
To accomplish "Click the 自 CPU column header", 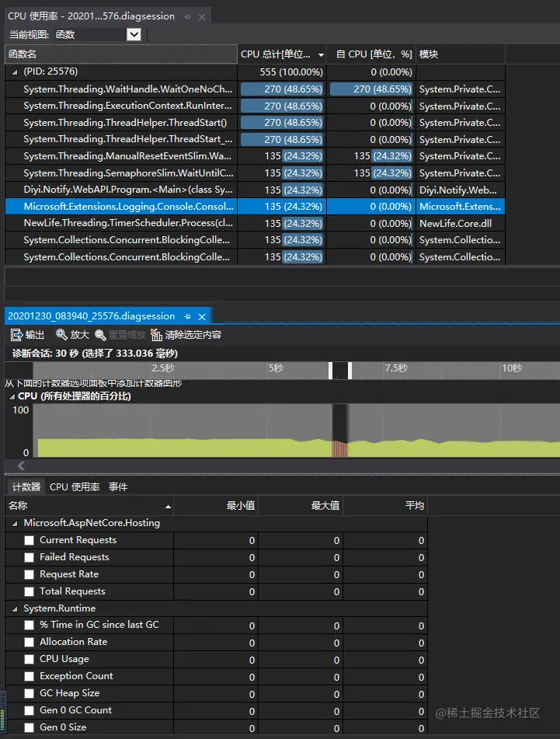I will click(370, 54).
